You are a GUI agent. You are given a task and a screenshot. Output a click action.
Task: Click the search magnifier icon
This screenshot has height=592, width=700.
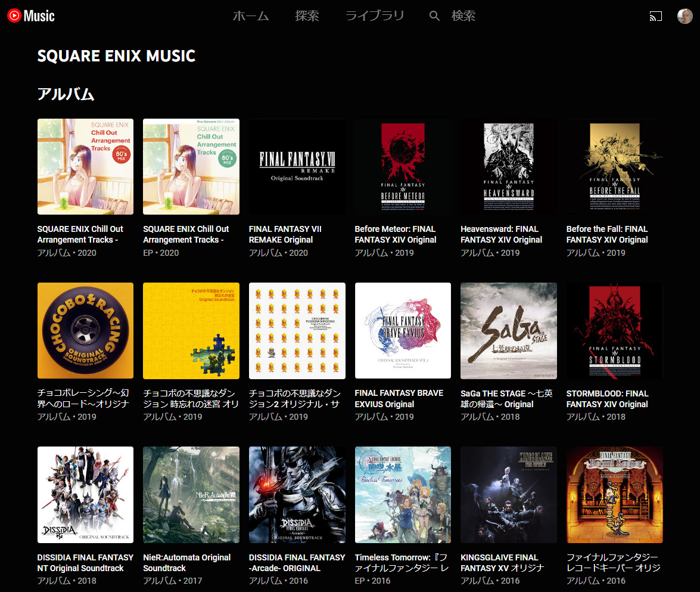coord(434,16)
